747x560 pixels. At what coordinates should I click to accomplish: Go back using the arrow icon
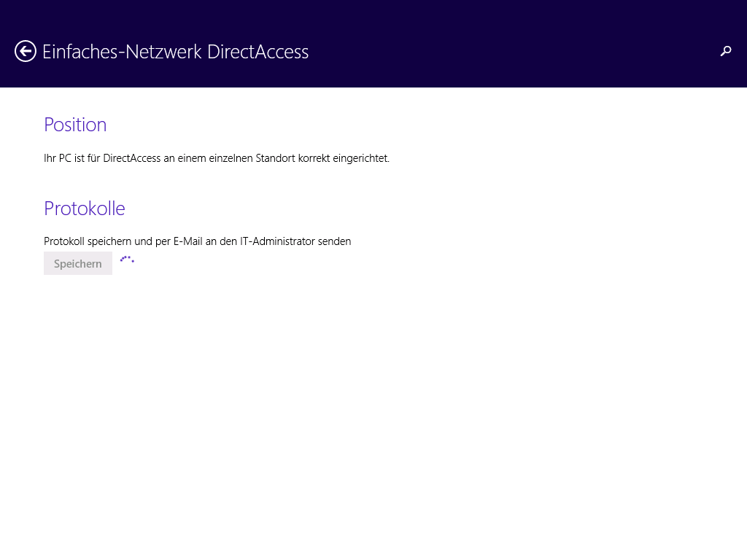click(x=26, y=52)
